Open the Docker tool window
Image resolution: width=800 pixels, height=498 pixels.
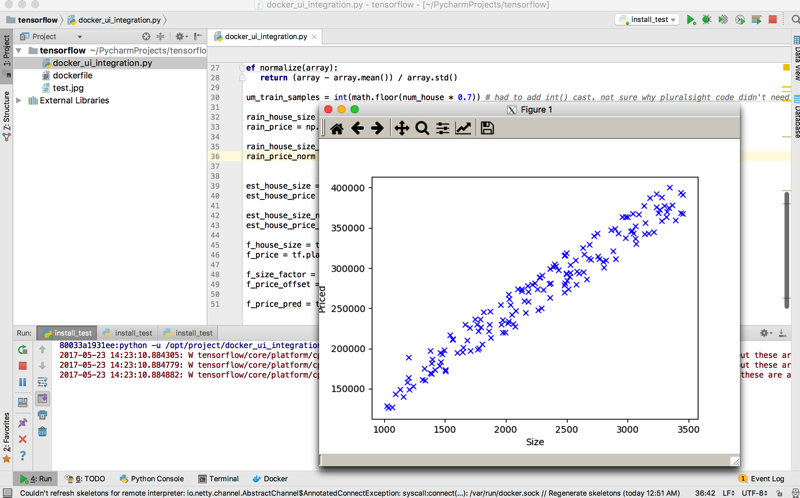[270, 479]
